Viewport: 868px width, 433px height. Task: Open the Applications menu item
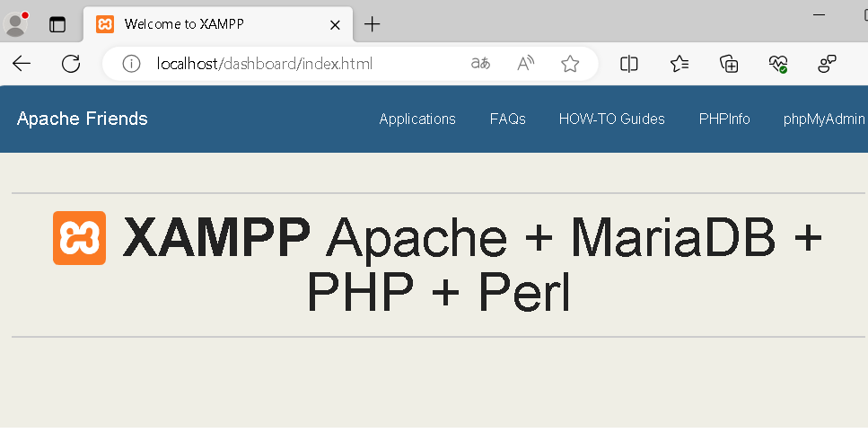pyautogui.click(x=417, y=119)
